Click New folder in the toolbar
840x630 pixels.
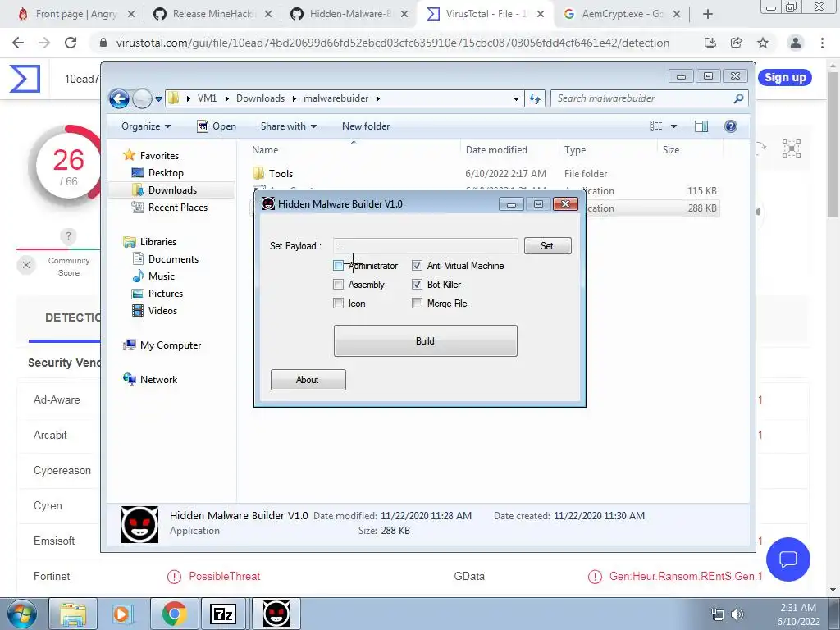366,126
